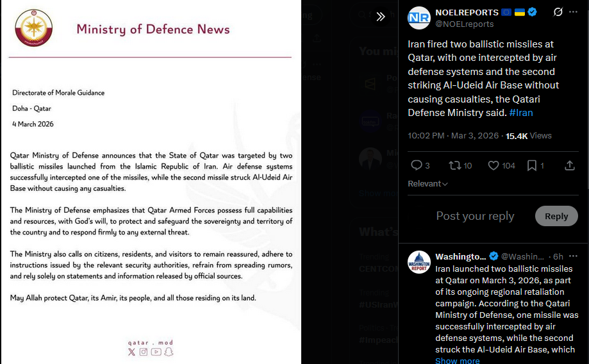Share the NOELREPORTS tweet
The height and width of the screenshot is (364, 589).
(x=570, y=166)
